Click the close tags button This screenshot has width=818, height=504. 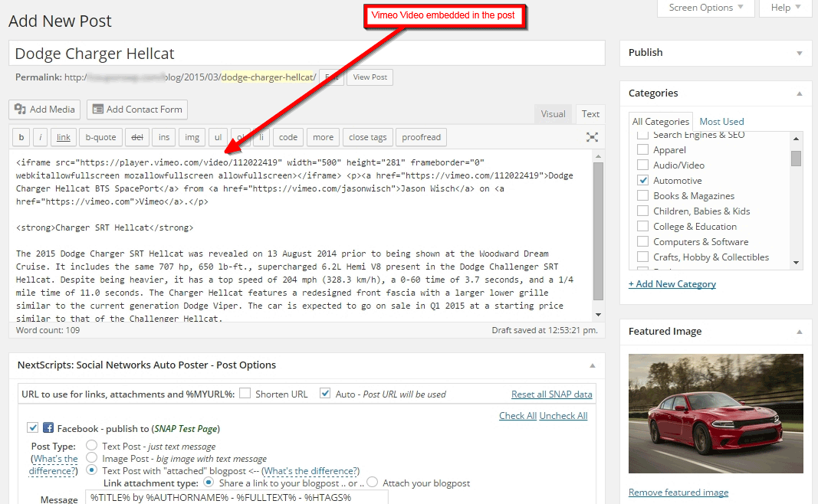[x=368, y=137]
